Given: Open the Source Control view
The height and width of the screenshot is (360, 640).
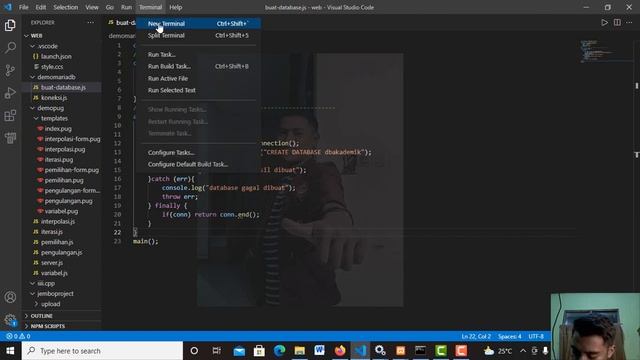Looking at the screenshot, I should point(10,70).
